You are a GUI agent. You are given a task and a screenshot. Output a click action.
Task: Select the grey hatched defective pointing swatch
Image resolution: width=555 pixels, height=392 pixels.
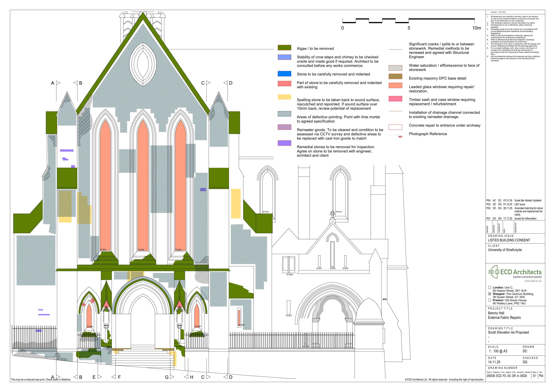(x=284, y=114)
